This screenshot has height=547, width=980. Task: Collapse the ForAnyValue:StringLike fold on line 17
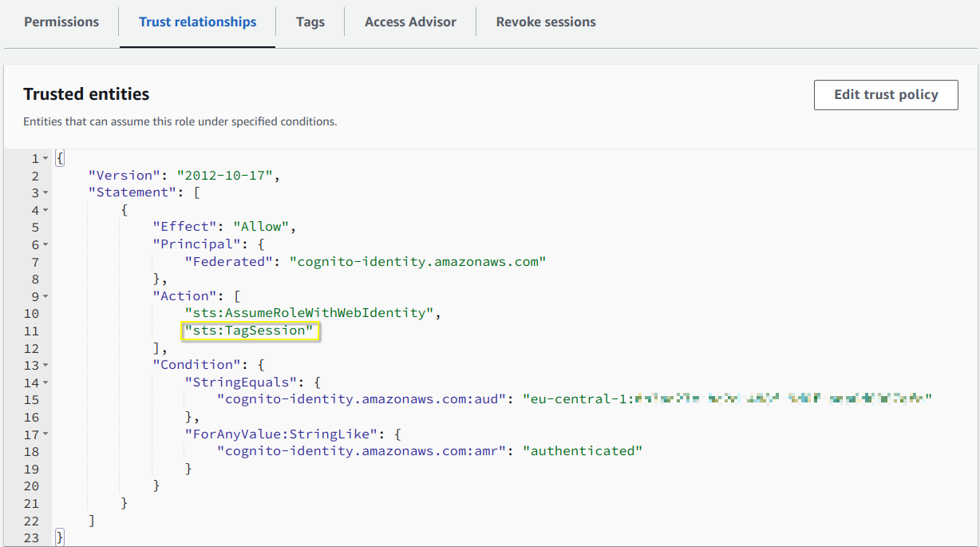tap(45, 434)
